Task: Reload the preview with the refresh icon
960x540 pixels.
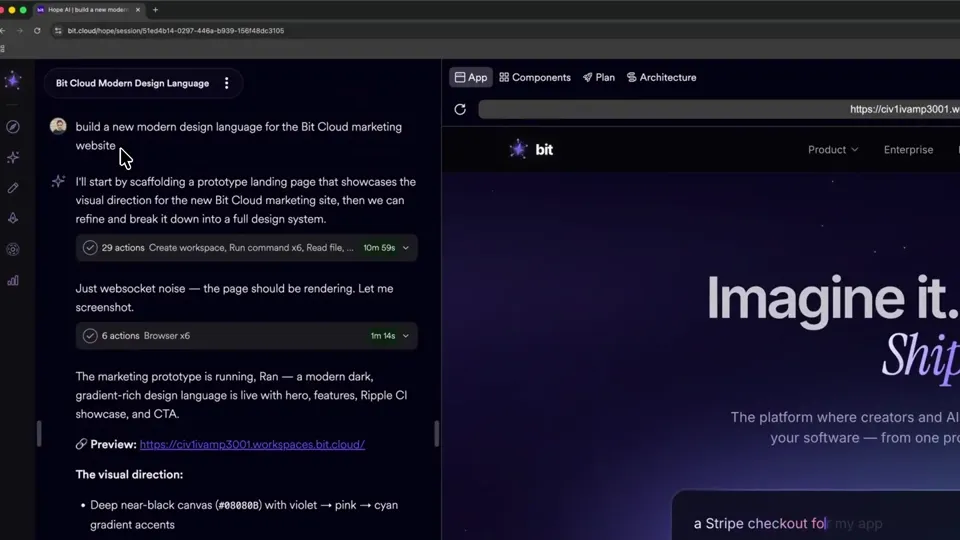Action: click(460, 109)
